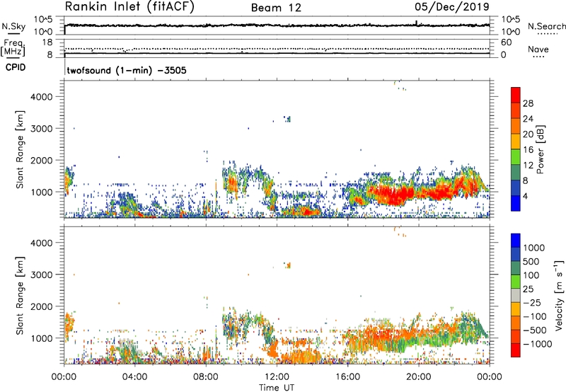Select the 500 label on Velocity color bar
The width and height of the screenshot is (566, 392).
tap(531, 262)
